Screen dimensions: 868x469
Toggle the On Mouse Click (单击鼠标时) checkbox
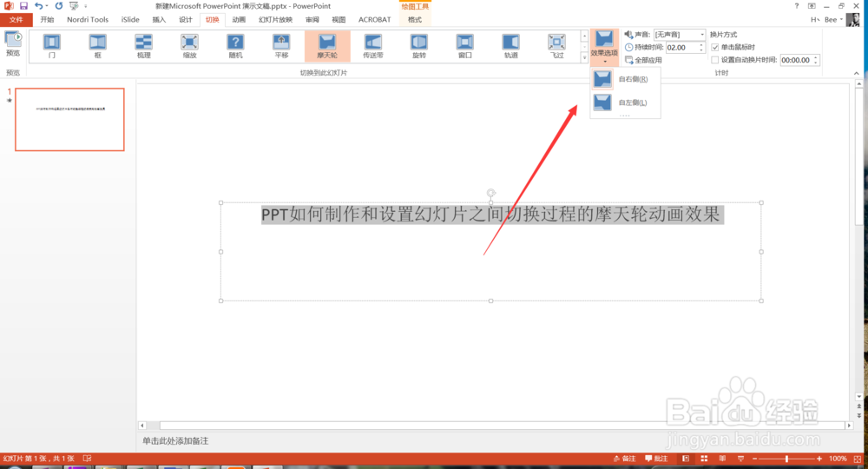(714, 47)
